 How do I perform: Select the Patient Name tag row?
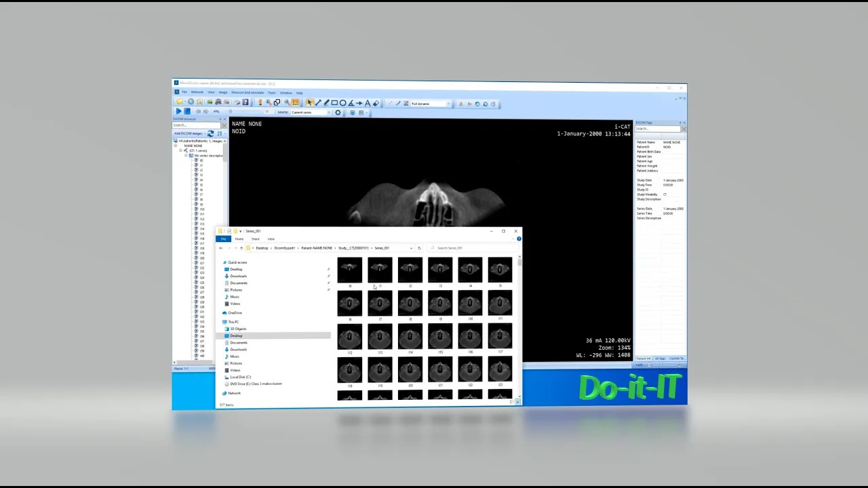[660, 142]
